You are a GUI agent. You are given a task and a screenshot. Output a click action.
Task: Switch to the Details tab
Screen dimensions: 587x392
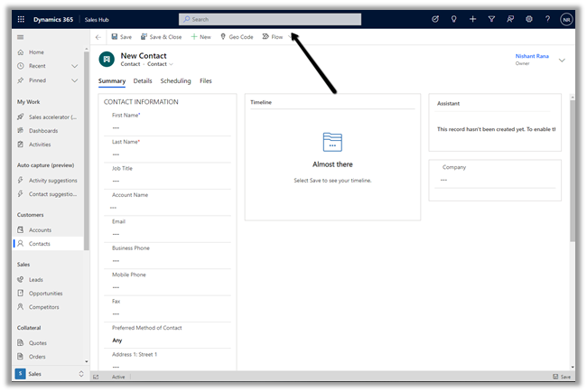(143, 81)
